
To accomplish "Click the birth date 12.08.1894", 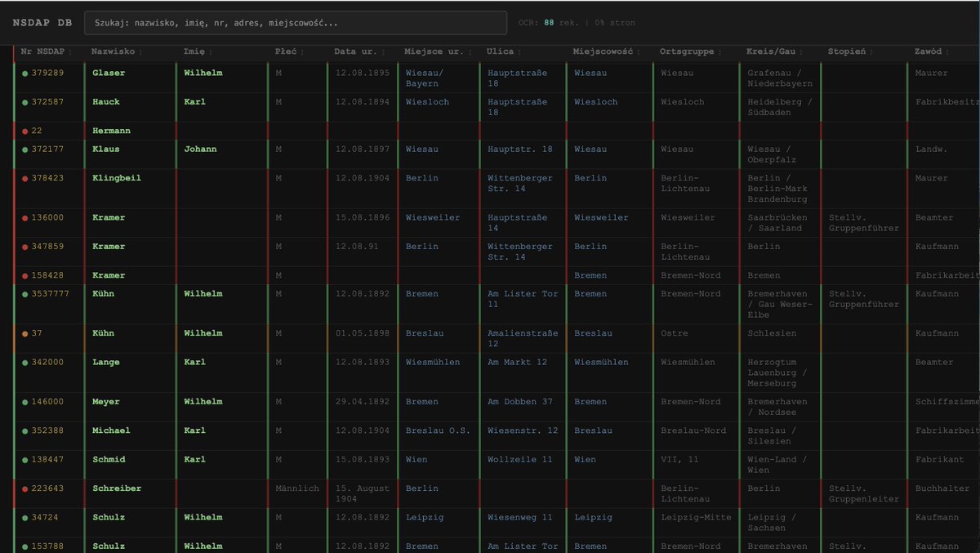I will tap(363, 102).
